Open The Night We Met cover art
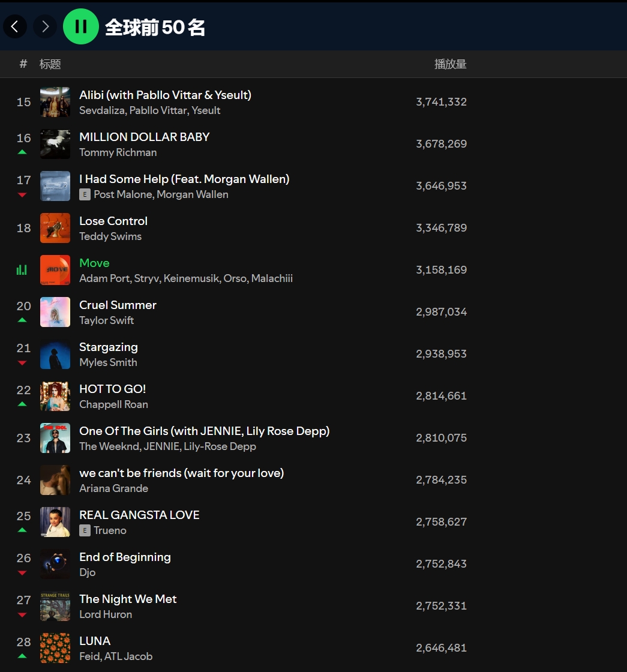 pyautogui.click(x=55, y=606)
